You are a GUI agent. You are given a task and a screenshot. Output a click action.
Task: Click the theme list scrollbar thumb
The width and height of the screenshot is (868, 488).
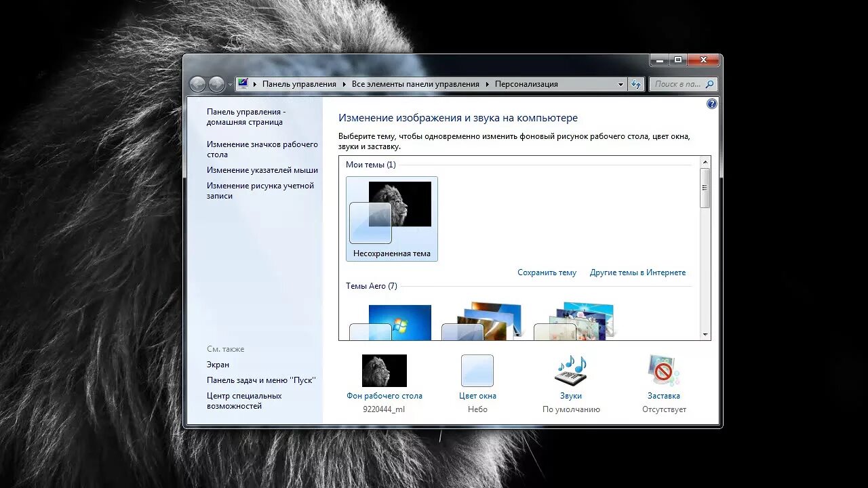pos(705,188)
